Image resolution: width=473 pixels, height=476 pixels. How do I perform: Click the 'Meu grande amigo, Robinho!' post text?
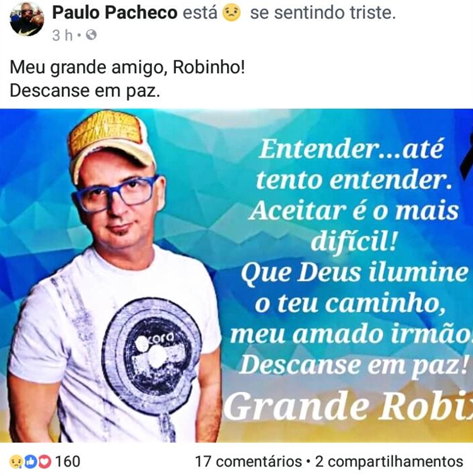(x=127, y=67)
